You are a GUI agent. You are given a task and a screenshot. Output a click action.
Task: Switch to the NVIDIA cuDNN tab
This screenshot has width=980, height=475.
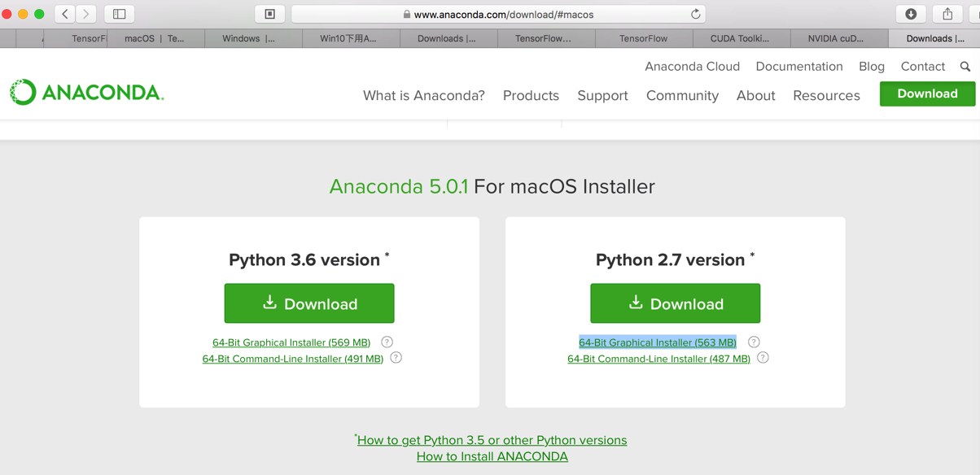[x=836, y=38]
